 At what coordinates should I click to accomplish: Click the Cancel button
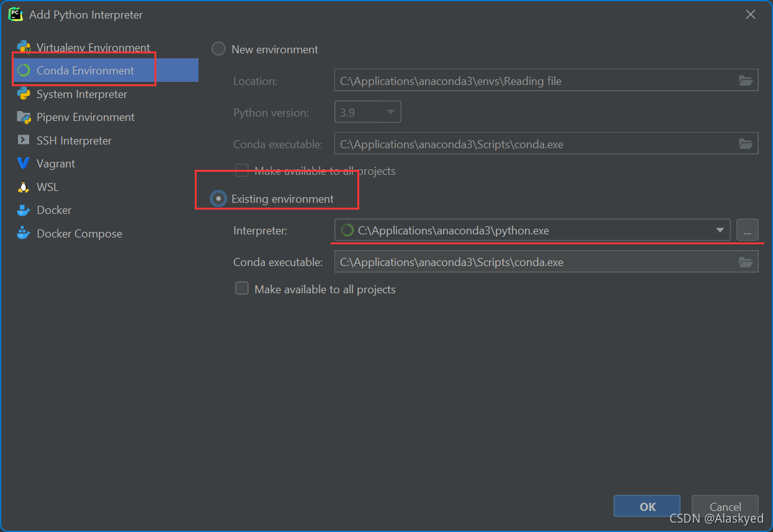point(725,507)
